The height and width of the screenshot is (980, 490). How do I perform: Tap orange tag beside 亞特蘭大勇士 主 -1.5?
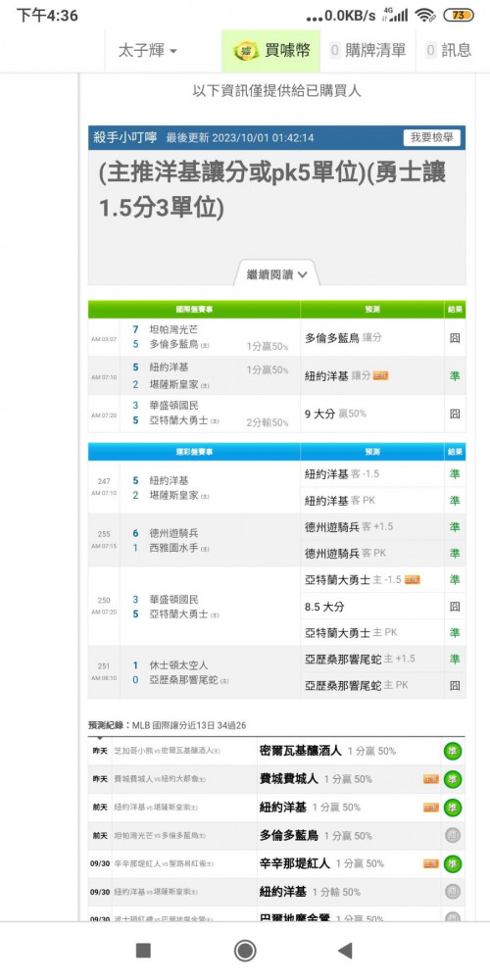[412, 579]
